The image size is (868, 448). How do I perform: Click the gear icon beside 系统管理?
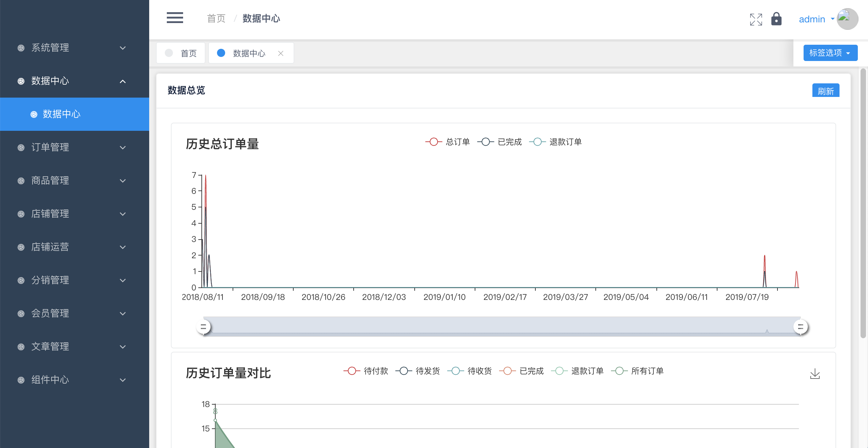pyautogui.click(x=21, y=48)
